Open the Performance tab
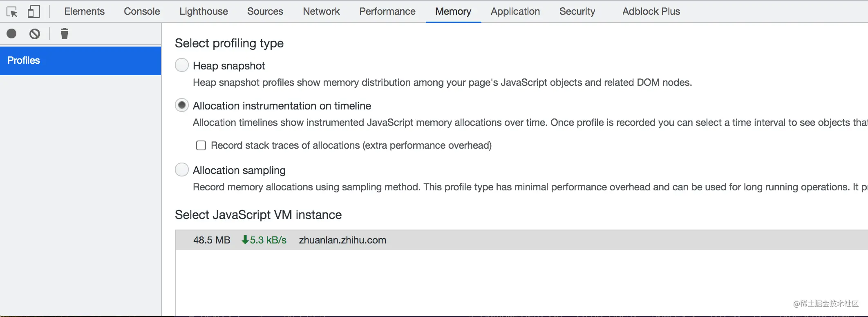 click(387, 11)
